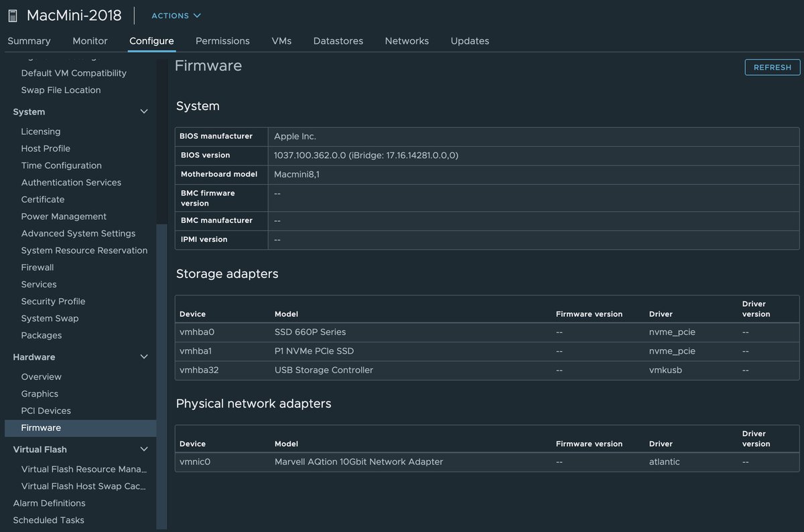
Task: Select the vmhba0 storage adapter row
Action: pos(487,332)
